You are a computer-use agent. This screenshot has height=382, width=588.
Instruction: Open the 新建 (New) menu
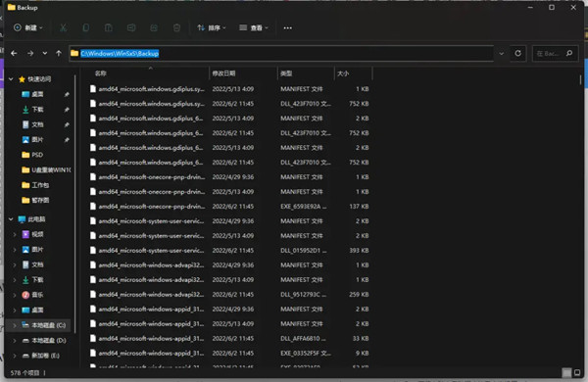28,27
